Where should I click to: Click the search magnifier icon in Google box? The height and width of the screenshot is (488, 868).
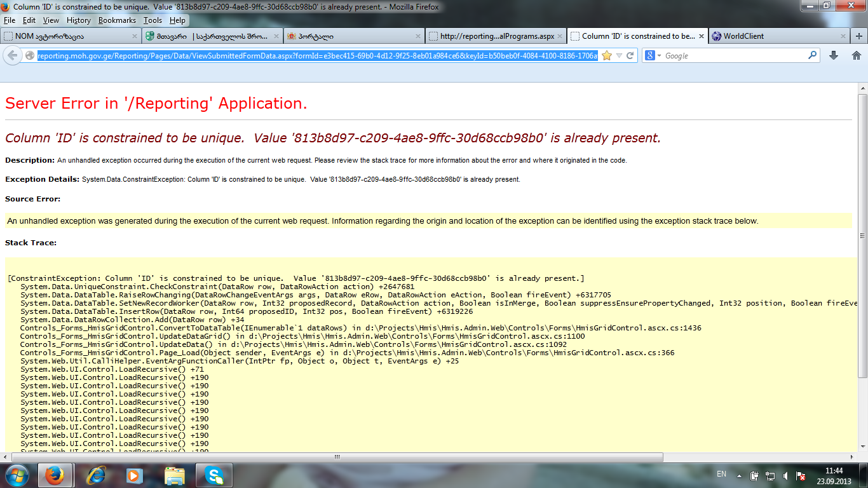click(x=813, y=56)
